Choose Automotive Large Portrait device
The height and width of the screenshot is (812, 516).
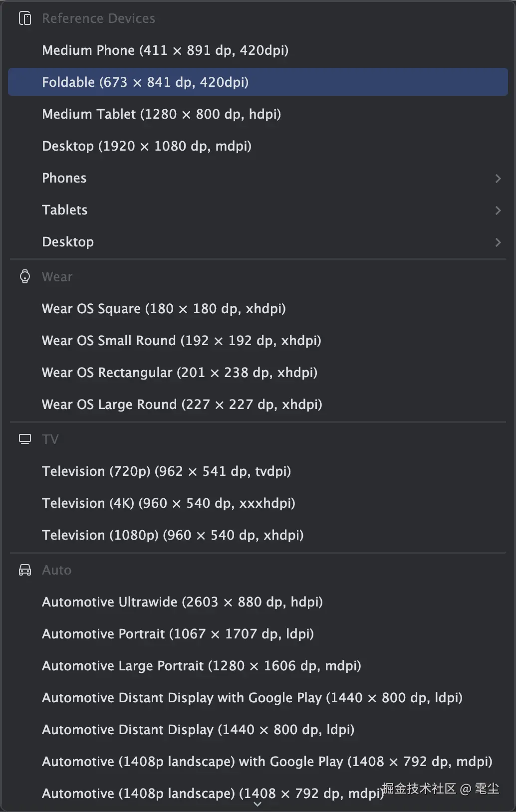coord(201,666)
